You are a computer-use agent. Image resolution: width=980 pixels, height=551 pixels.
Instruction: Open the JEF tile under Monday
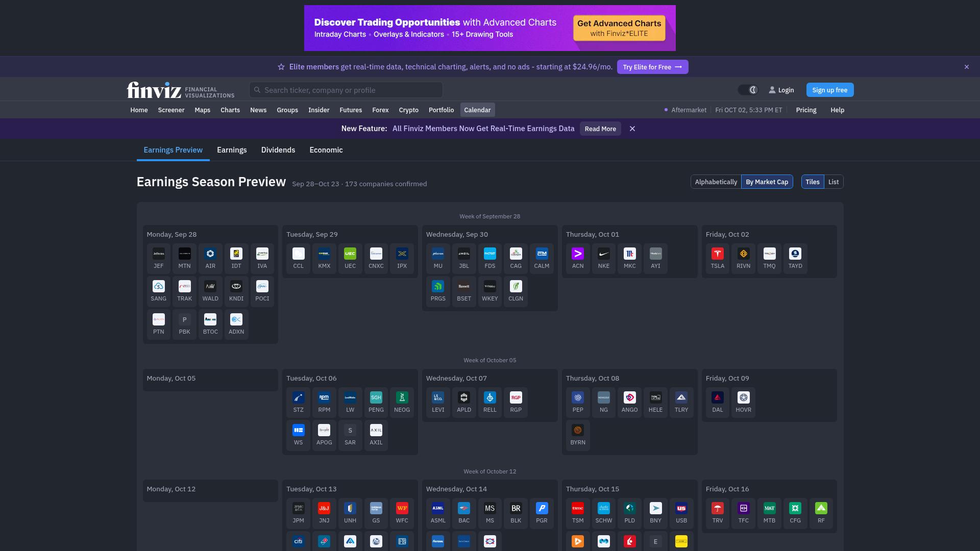click(159, 259)
